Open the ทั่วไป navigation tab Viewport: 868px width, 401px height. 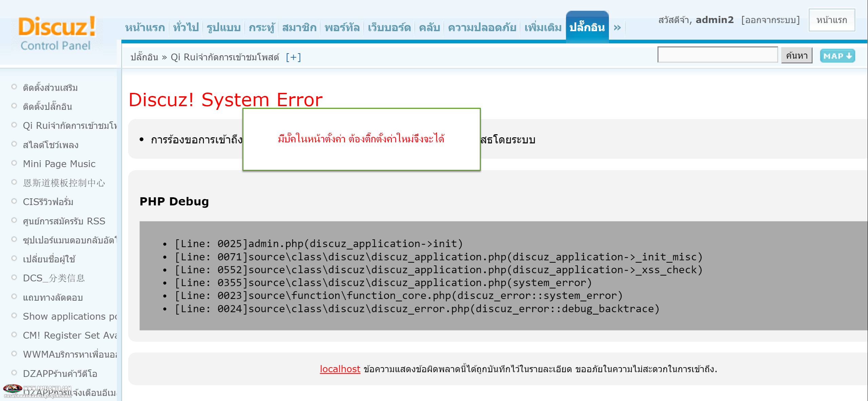[x=186, y=27]
